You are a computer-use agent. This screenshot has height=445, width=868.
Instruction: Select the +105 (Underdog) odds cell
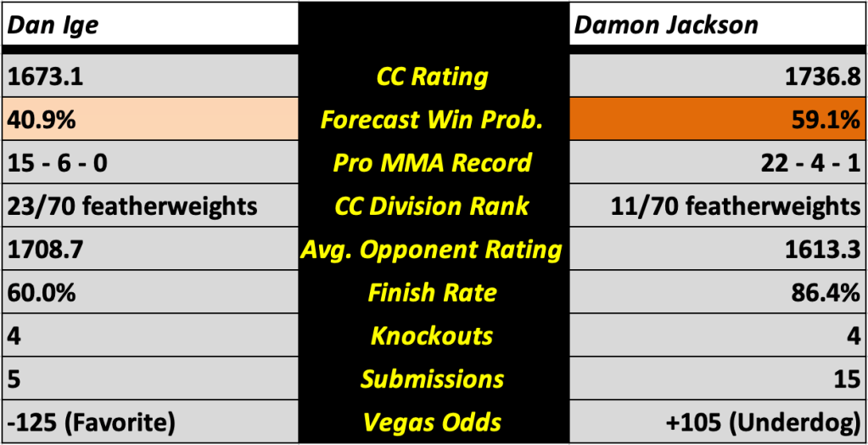717,423
